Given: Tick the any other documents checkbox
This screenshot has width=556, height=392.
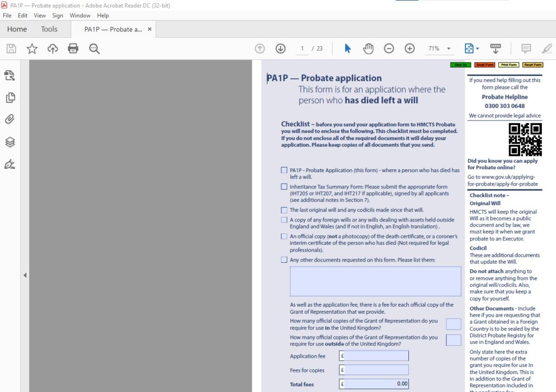Looking at the screenshot, I should [x=284, y=260].
